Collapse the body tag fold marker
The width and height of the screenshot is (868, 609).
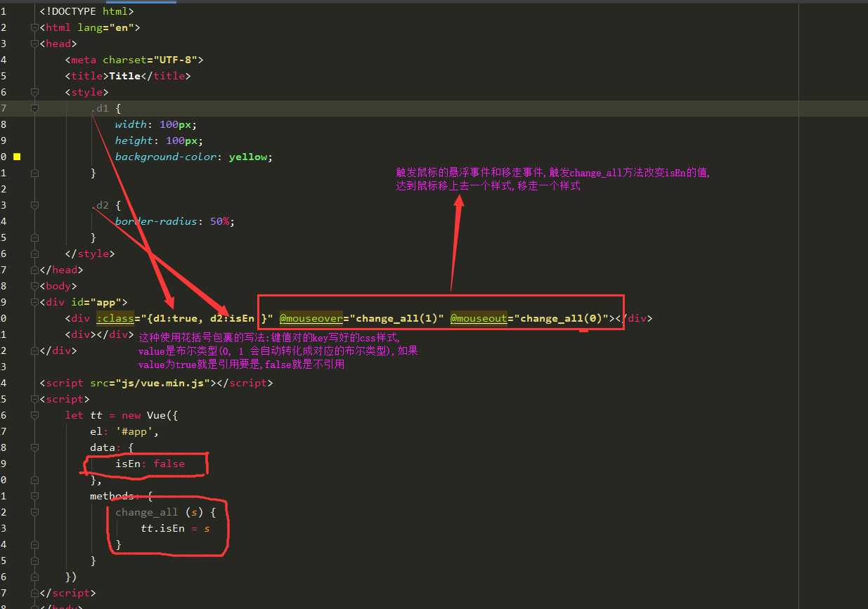click(34, 286)
